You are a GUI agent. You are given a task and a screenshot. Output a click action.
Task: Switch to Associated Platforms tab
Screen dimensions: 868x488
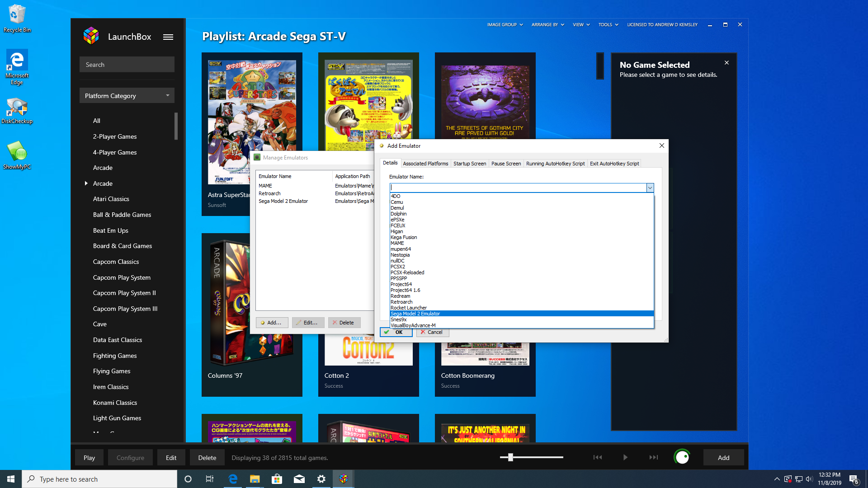[x=425, y=164]
